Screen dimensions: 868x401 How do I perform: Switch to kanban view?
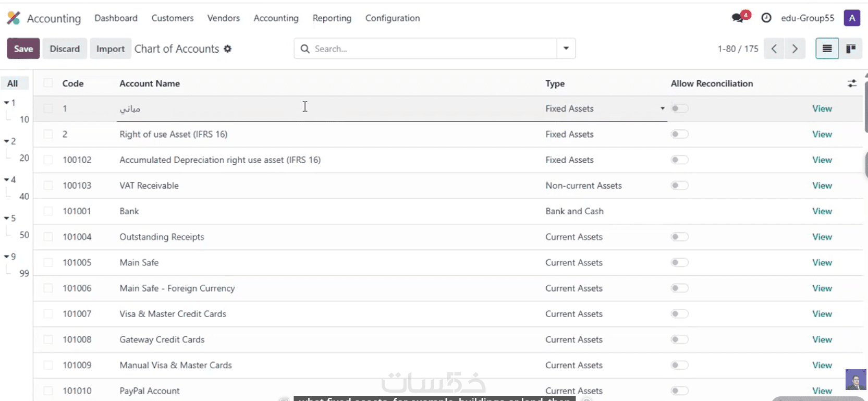(851, 48)
